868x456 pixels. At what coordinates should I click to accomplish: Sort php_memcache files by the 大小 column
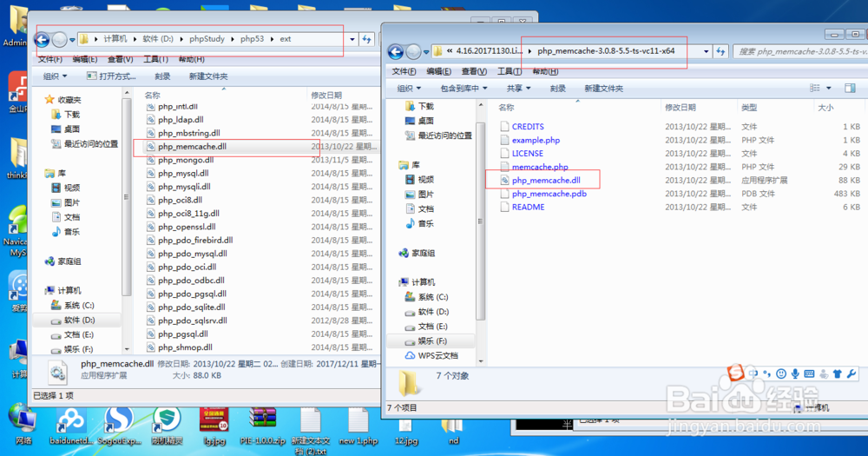825,108
